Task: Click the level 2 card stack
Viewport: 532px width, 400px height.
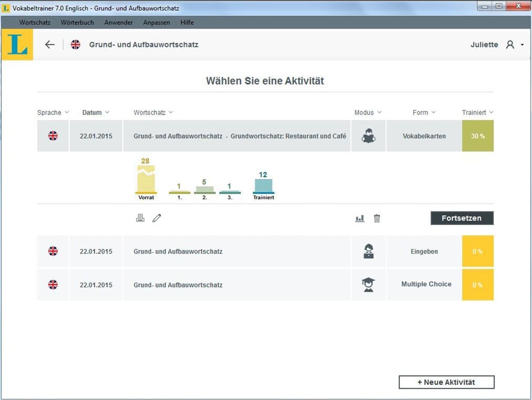Action: point(204,190)
